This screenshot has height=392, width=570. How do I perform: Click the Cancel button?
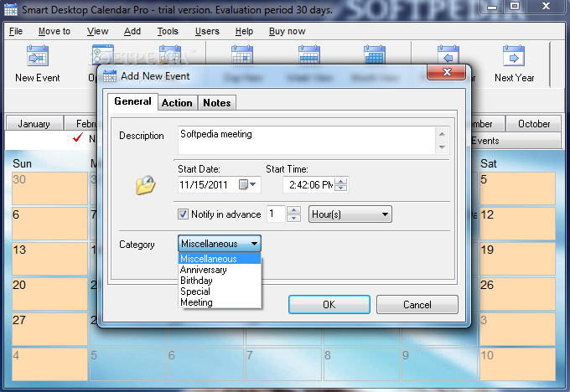pyautogui.click(x=417, y=304)
